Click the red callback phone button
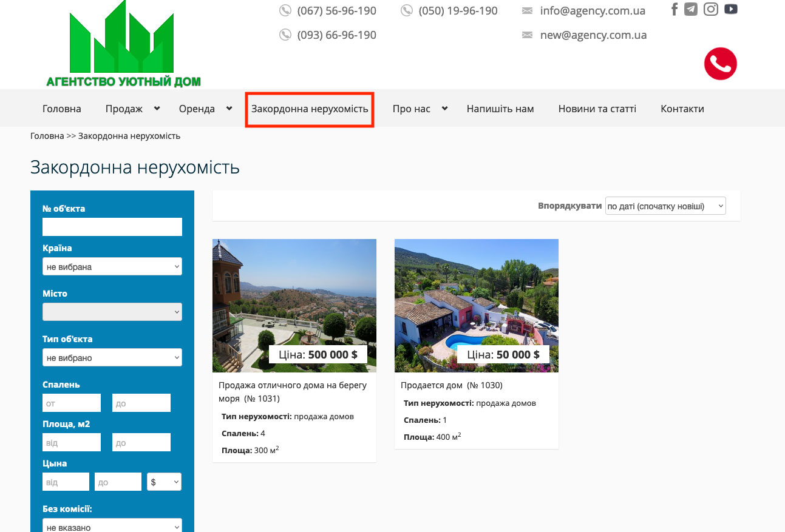The width and height of the screenshot is (785, 532). coord(720,64)
